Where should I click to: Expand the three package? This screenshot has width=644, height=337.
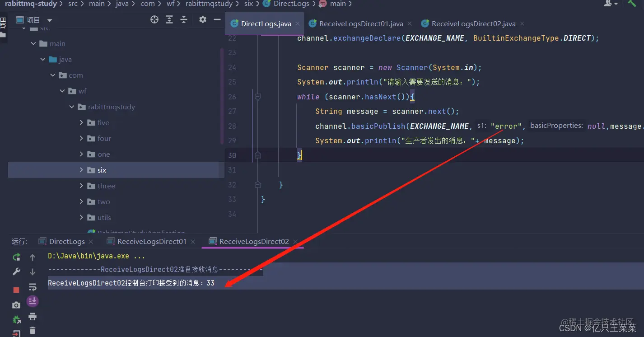tap(82, 186)
